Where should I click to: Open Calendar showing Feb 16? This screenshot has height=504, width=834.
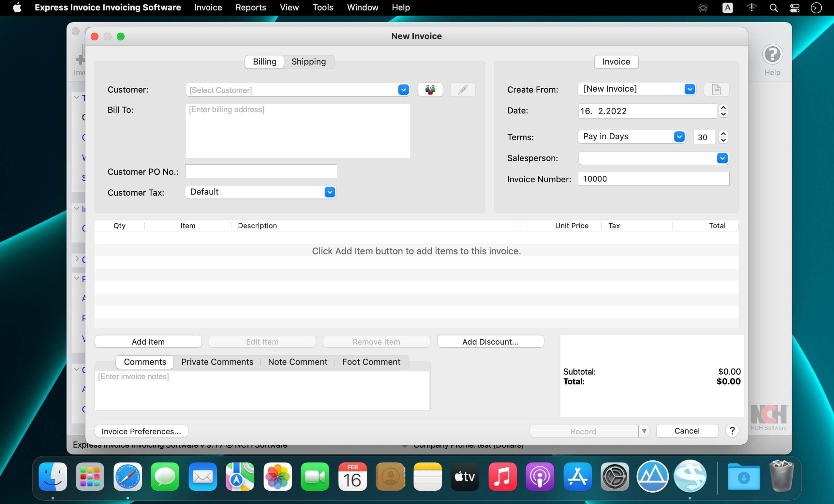(x=352, y=477)
